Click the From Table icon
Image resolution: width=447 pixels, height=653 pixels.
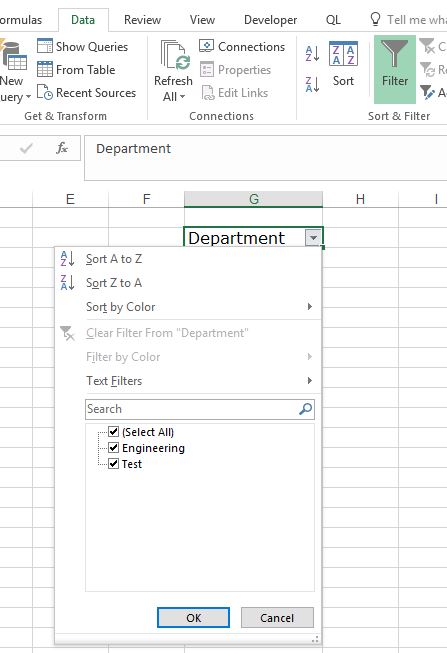click(x=45, y=69)
